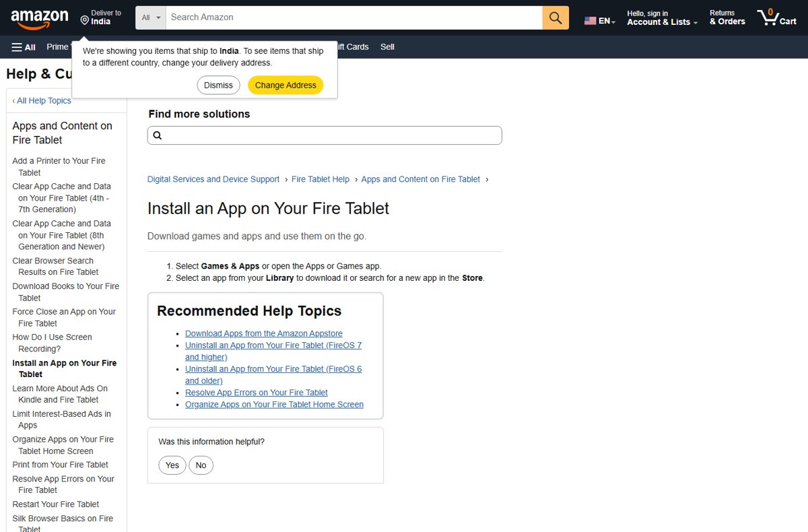
Task: Dismiss the delivery address popup
Action: [x=218, y=86]
